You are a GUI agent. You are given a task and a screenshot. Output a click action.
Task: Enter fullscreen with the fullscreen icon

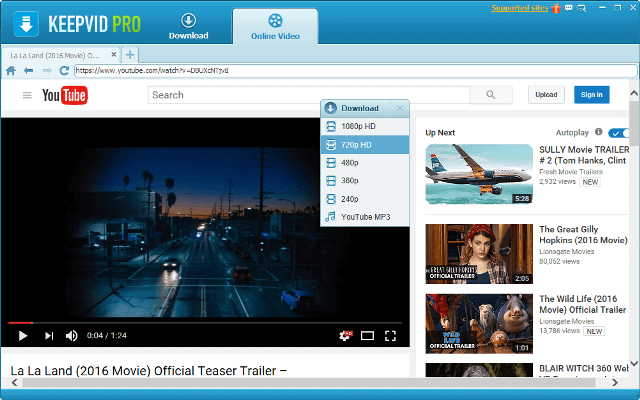tap(390, 336)
